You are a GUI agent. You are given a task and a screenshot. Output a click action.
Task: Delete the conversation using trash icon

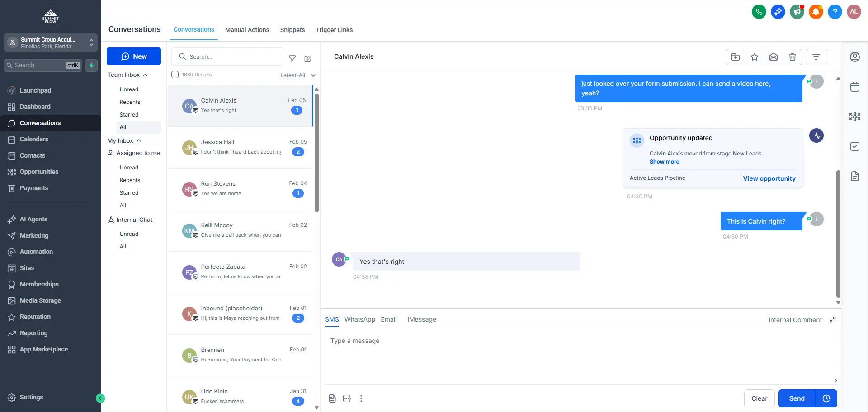click(792, 57)
